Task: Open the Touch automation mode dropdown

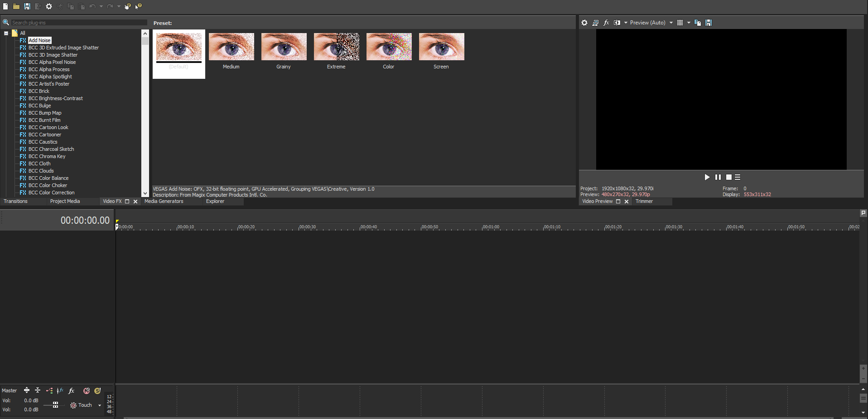Action: [x=100, y=406]
